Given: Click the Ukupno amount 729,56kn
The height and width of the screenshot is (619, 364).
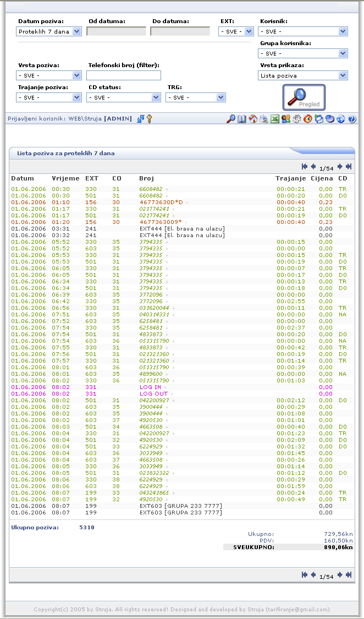Looking at the screenshot, I should pyautogui.click(x=338, y=534).
